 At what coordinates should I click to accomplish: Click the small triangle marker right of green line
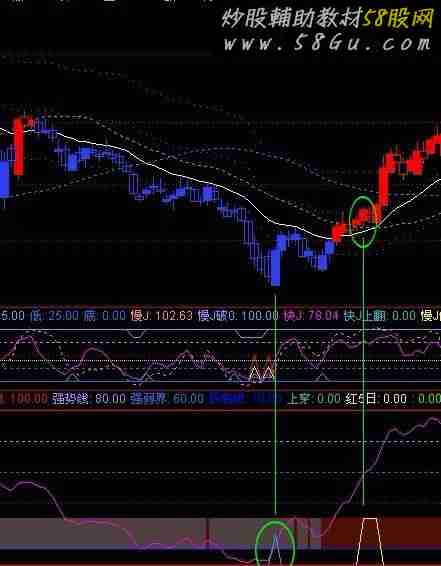(x=322, y=377)
